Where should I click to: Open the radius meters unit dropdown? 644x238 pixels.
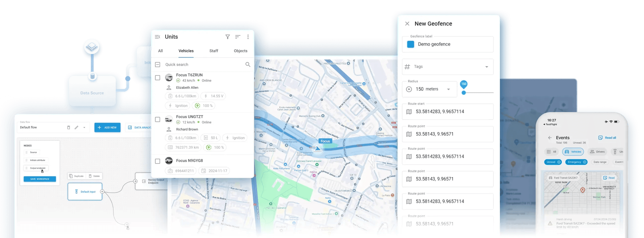coord(448,89)
